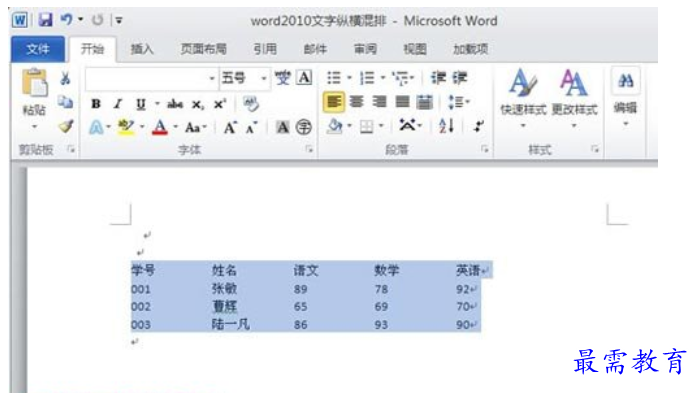Screen dimensions: 695x393
Task: Switch to the 审阅 tab
Action: pyautogui.click(x=365, y=49)
